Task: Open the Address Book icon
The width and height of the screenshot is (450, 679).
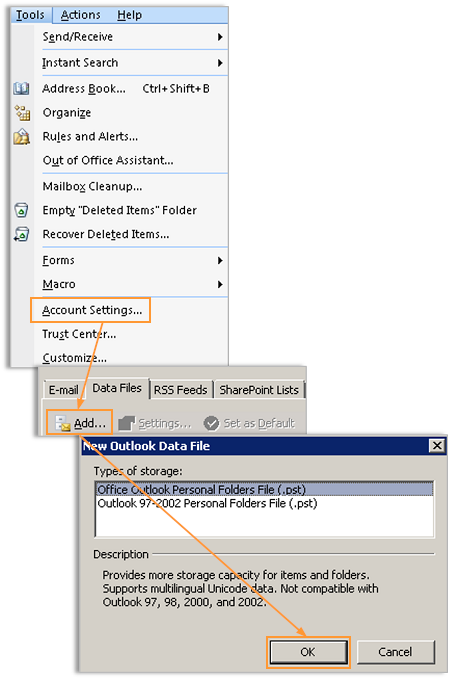Action: (x=21, y=88)
